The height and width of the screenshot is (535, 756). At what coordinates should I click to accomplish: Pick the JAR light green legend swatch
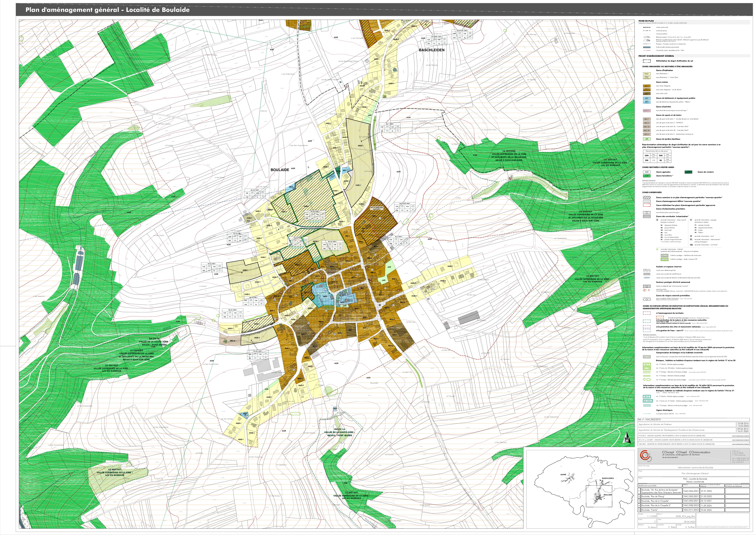point(647,139)
